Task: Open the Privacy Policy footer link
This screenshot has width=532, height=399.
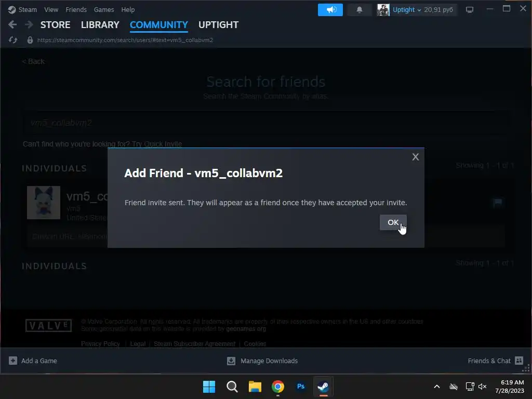Action: (100, 344)
